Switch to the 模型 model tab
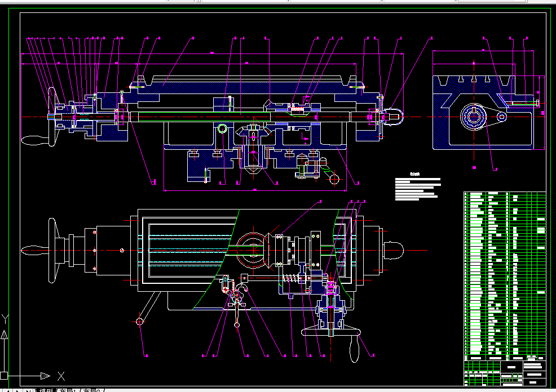The width and height of the screenshot is (556, 392). [46, 390]
